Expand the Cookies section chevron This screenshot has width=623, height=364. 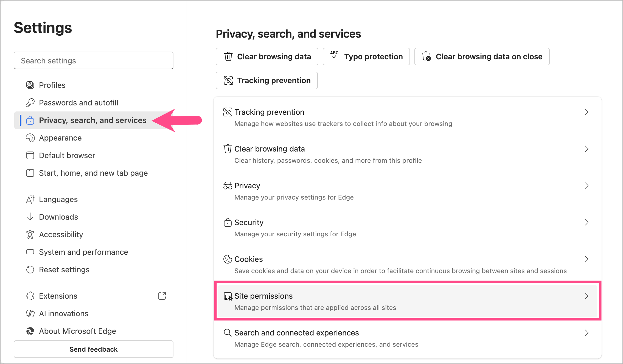tap(586, 259)
